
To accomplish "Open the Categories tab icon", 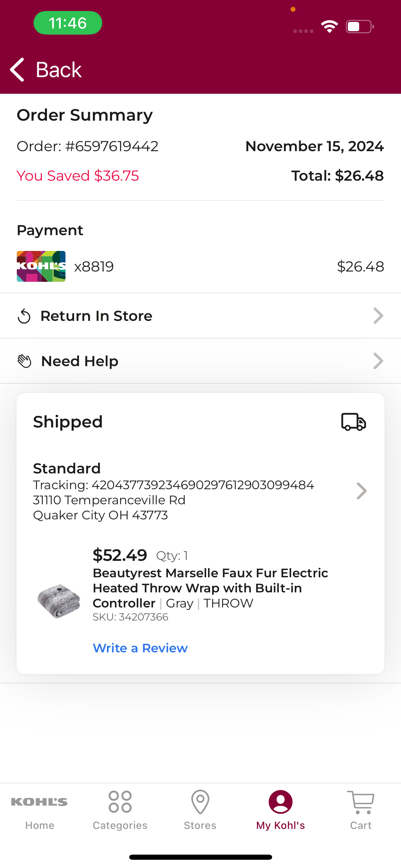I will click(120, 802).
